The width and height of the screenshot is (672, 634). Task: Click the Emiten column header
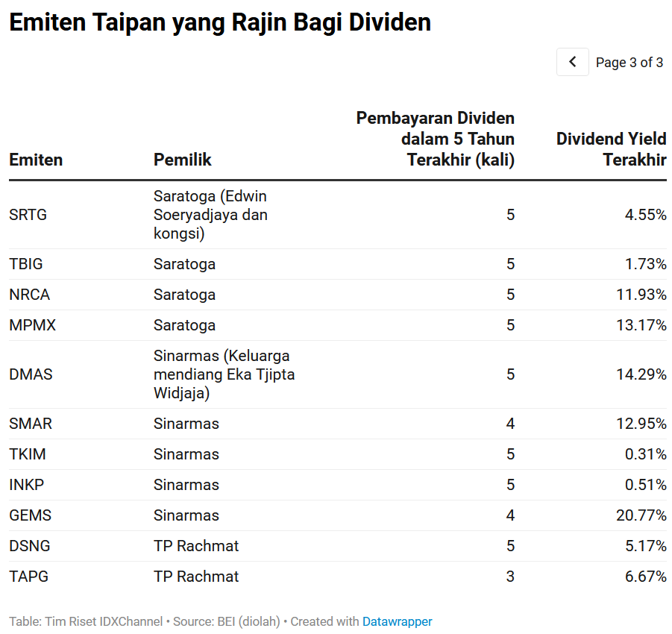[x=36, y=160]
